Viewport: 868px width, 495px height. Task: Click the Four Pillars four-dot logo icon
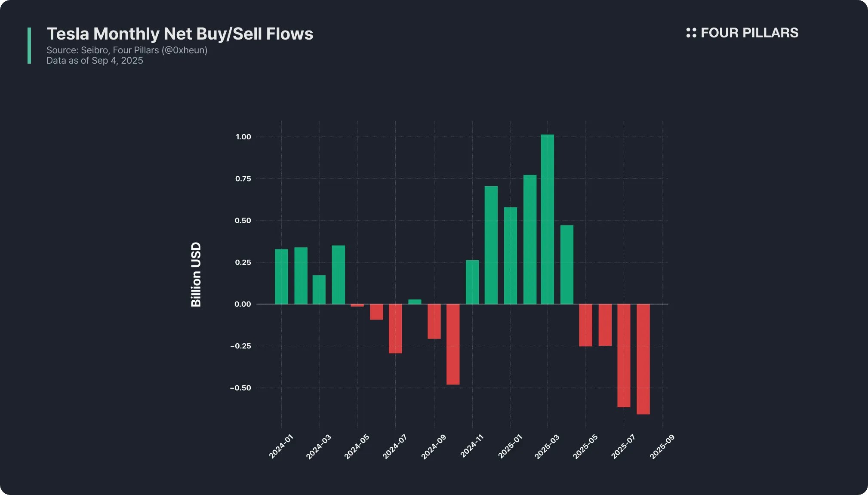click(691, 33)
